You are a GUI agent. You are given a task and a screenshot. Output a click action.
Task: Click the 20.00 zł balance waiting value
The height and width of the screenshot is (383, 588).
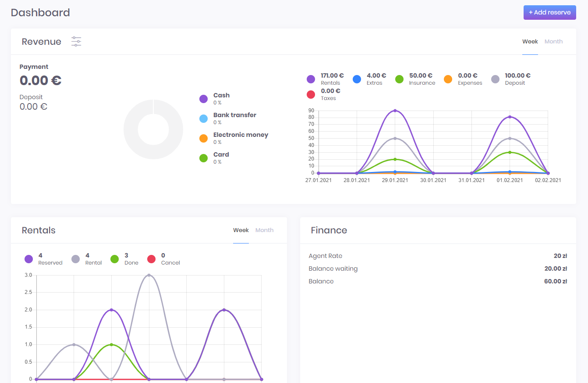tap(556, 268)
